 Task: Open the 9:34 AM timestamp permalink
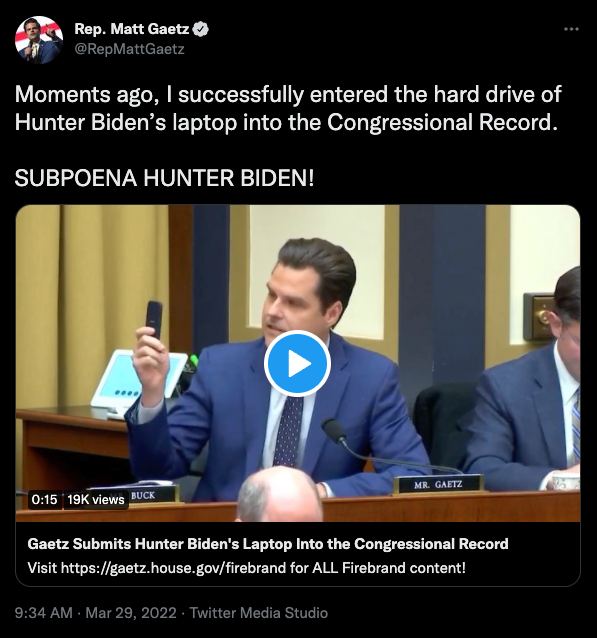click(44, 613)
